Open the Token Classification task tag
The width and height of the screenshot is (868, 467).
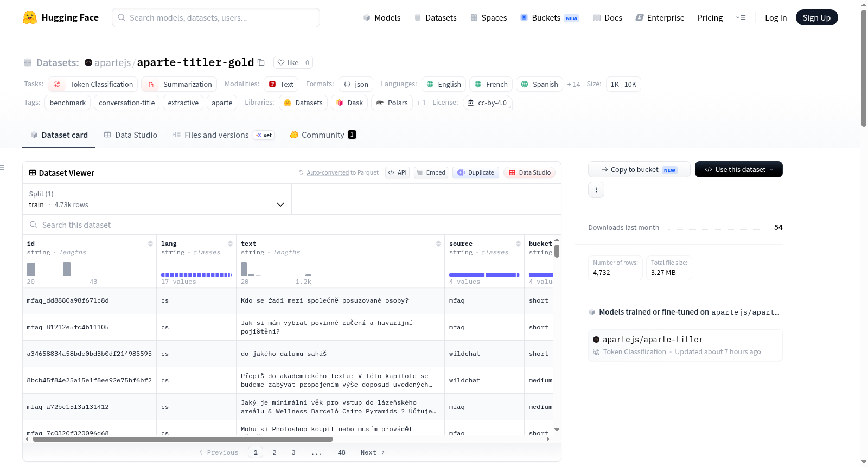click(93, 84)
